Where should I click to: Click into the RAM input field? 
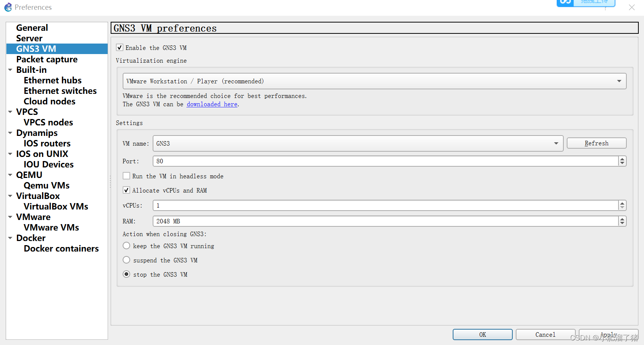[385, 221]
